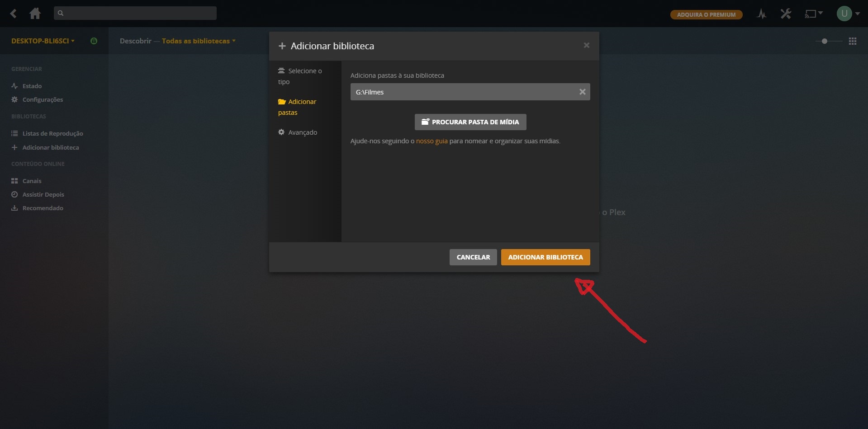Switch to the grid view icon
The height and width of the screenshot is (429, 868).
pos(853,41)
